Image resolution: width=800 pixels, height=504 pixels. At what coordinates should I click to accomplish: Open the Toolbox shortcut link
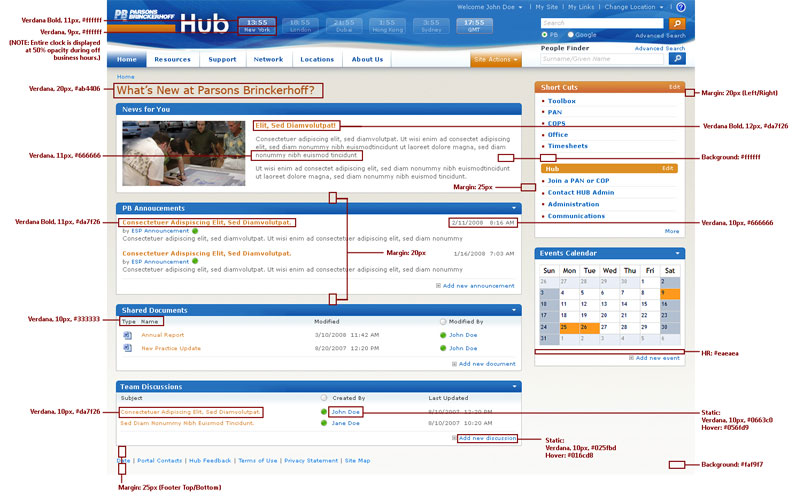coord(561,101)
